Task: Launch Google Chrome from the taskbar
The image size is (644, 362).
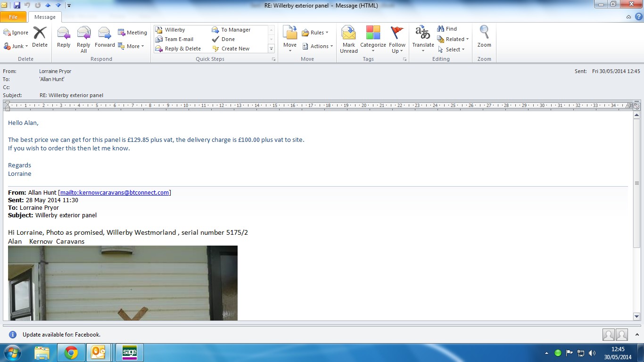Action: (x=71, y=352)
